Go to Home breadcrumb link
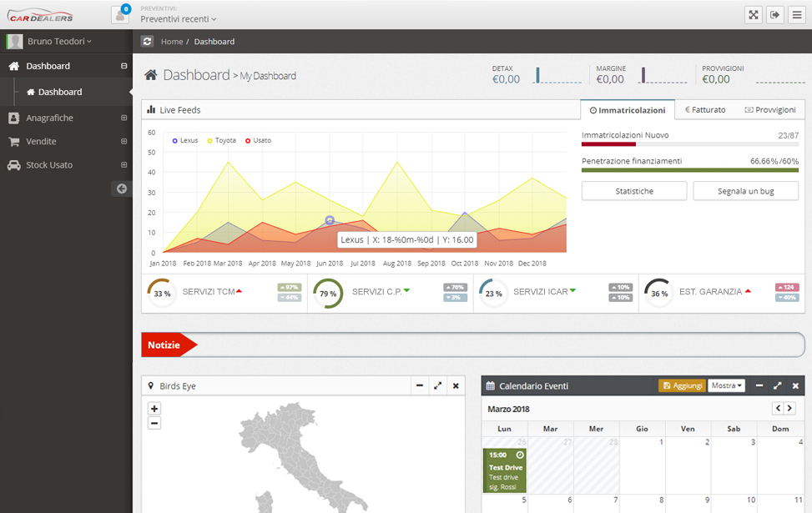The image size is (812, 513). [172, 42]
